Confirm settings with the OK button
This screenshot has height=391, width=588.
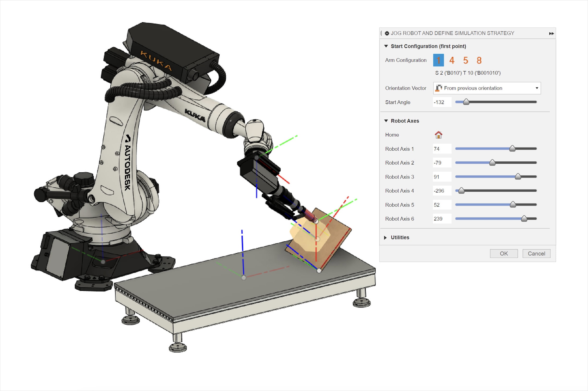[504, 253]
